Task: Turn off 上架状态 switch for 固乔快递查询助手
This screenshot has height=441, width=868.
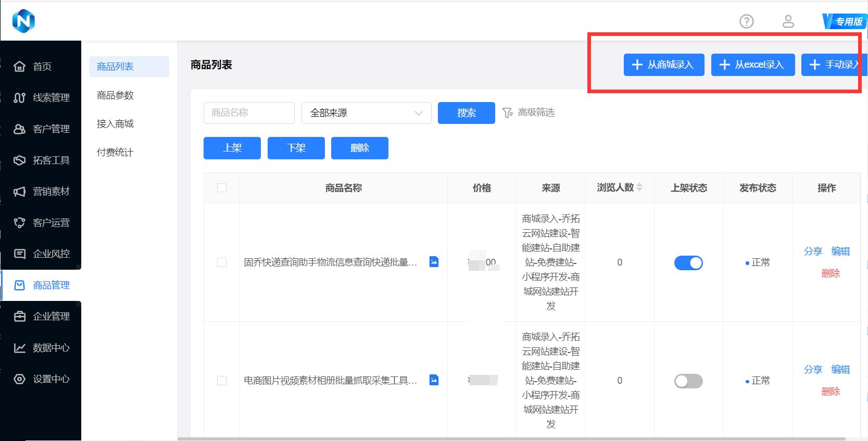Action: coord(688,263)
